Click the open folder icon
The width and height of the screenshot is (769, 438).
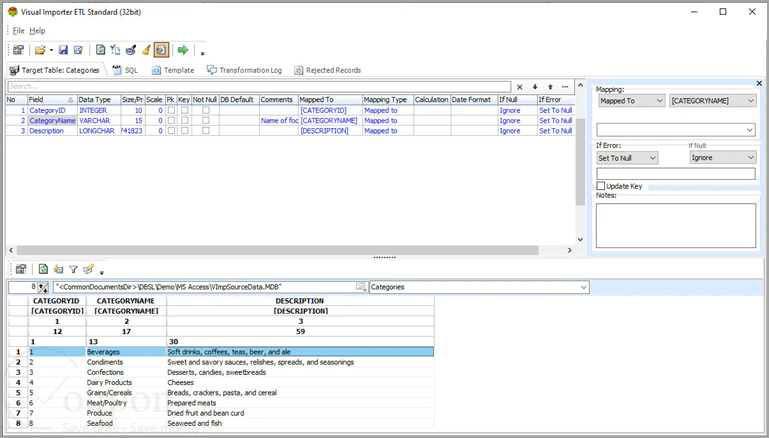40,50
